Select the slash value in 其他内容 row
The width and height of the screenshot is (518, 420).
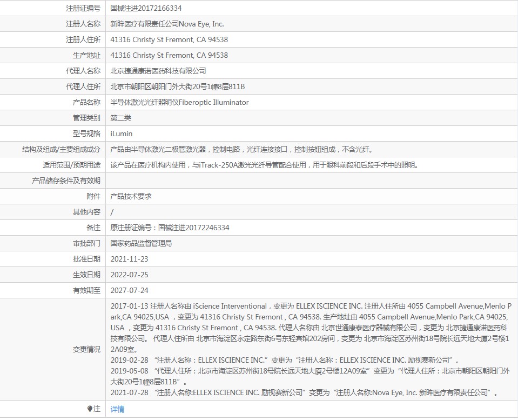coord(112,212)
